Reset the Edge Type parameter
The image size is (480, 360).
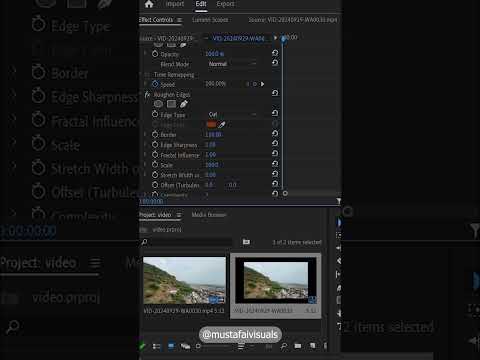click(275, 113)
